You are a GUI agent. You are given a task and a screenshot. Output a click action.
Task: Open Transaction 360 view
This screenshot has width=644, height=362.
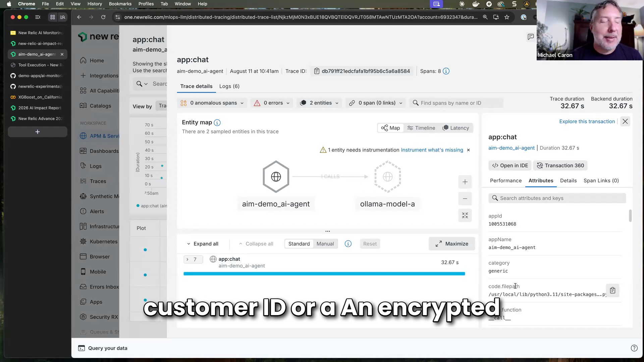[x=560, y=166]
